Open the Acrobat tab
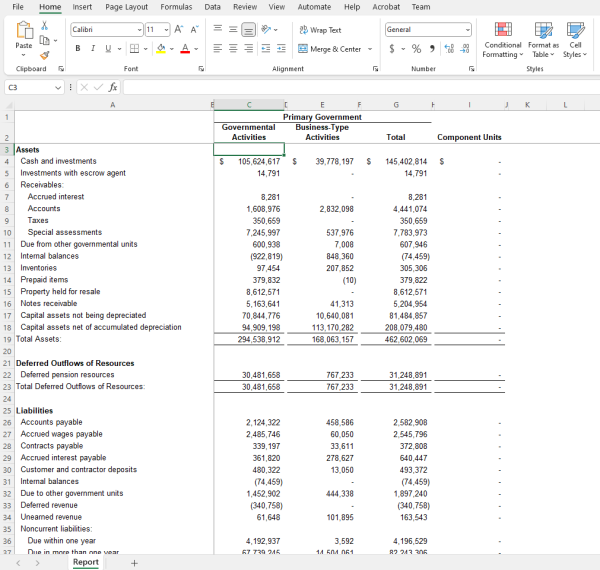Screen dimensions: 600x570 pos(386,7)
